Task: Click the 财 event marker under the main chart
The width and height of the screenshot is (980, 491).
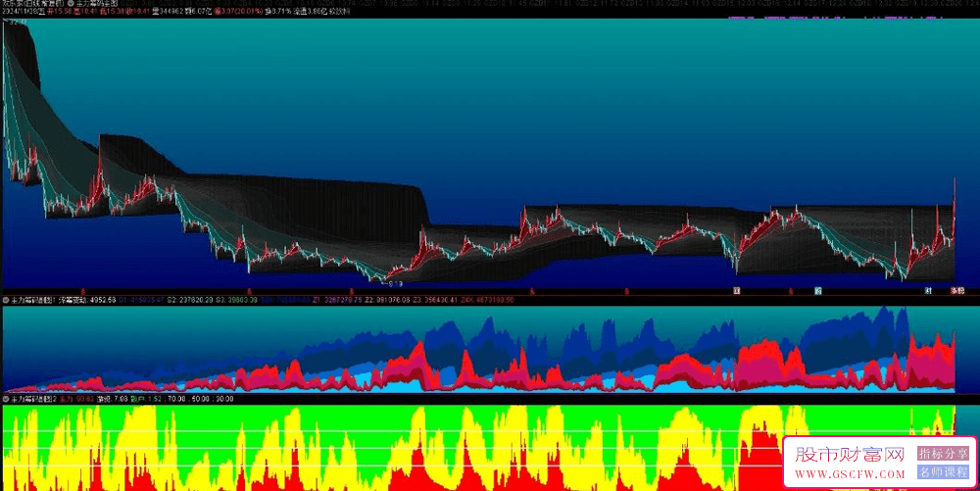Action: [927, 291]
